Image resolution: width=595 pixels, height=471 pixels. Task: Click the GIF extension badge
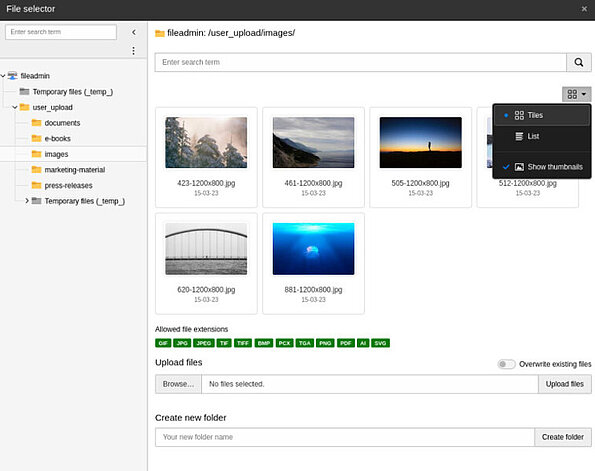click(x=163, y=343)
